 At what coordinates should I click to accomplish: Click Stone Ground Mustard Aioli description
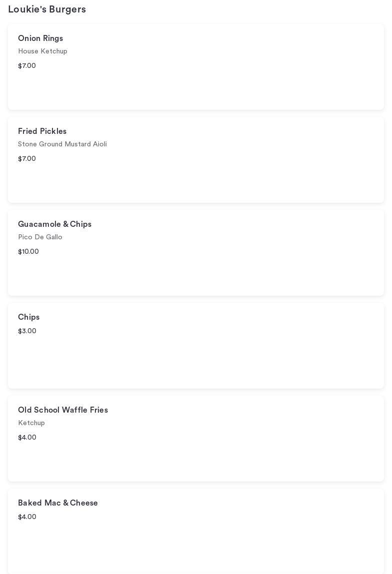click(x=62, y=144)
